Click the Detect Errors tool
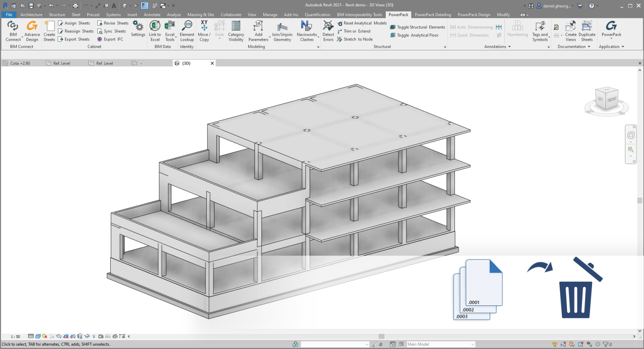The width and height of the screenshot is (644, 349). point(328,31)
